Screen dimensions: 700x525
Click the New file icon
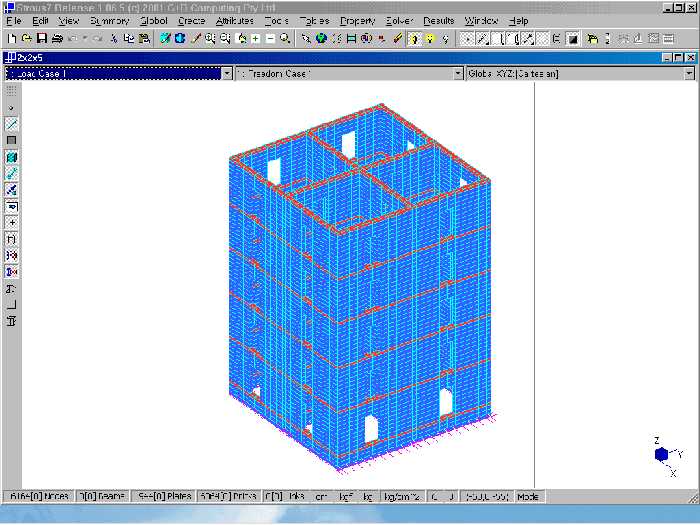tap(11, 38)
